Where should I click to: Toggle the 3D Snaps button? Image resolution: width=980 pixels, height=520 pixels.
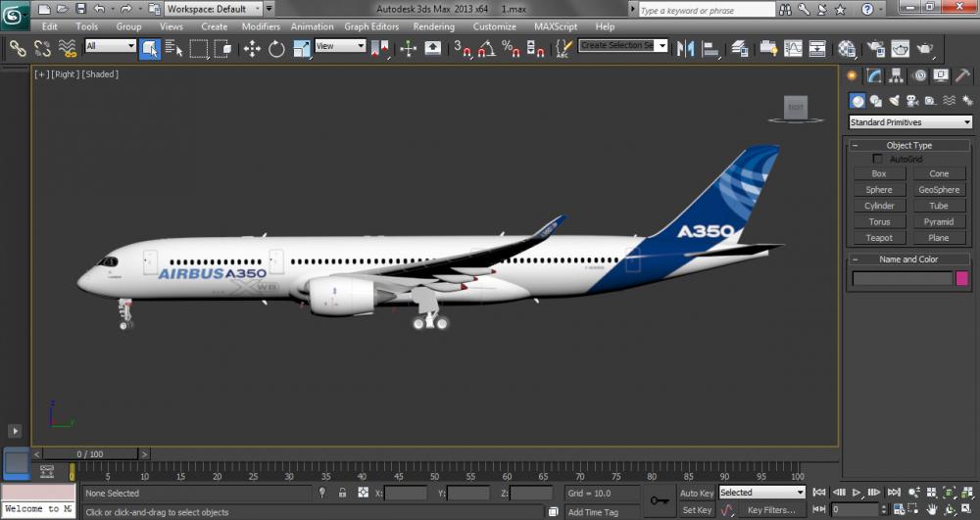pos(463,48)
